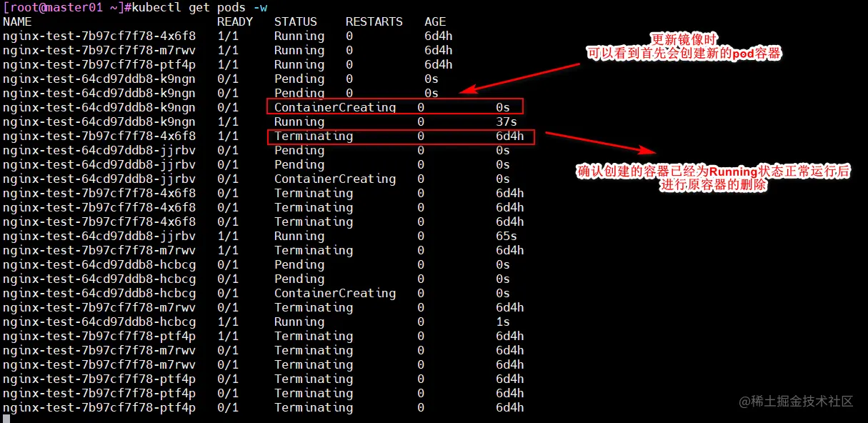
Task: Click the STATUS column header
Action: (x=296, y=21)
